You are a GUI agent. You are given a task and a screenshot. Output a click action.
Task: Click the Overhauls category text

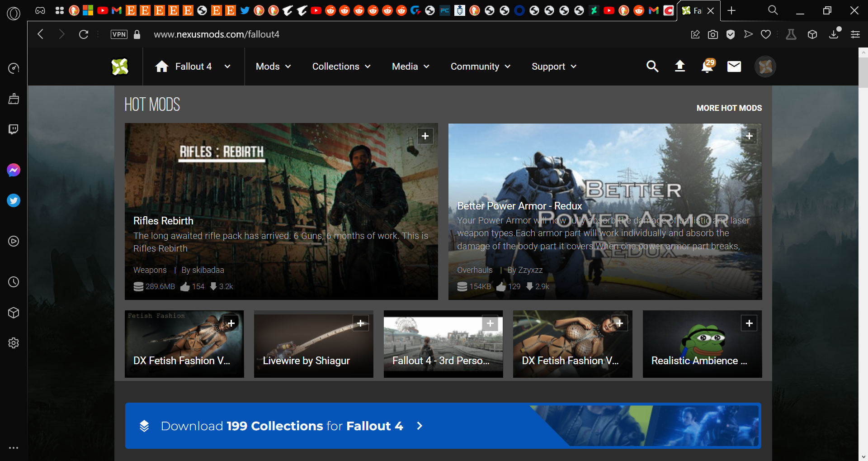tap(475, 270)
